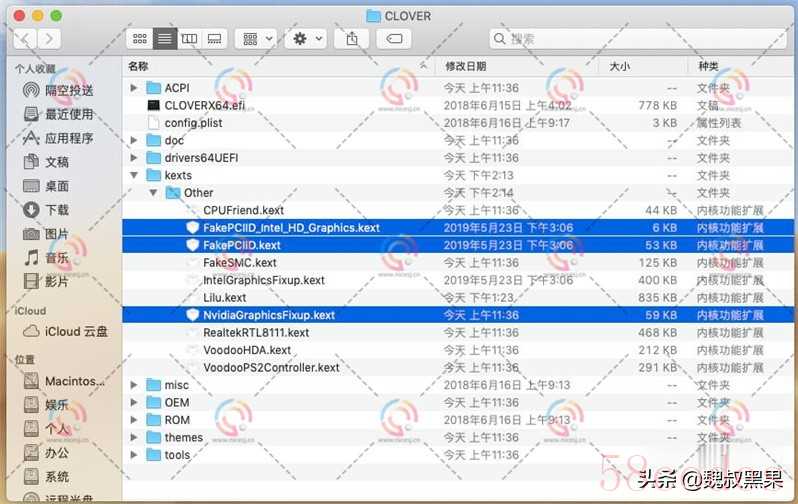Sort by size column header

(619, 66)
